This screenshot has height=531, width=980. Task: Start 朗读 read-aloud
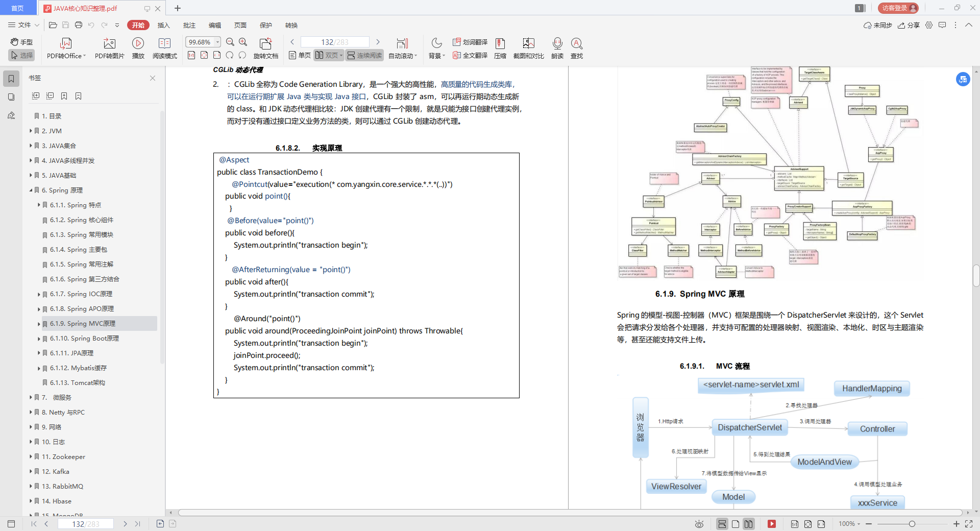[x=557, y=49]
